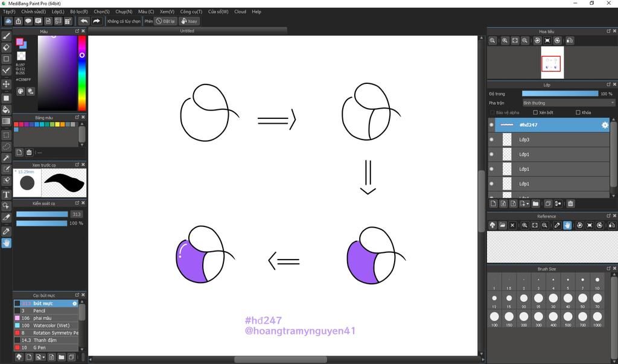618x364 pixels.
Task: Select the transparent color swatch in the Màu panel
Action: click(21, 56)
